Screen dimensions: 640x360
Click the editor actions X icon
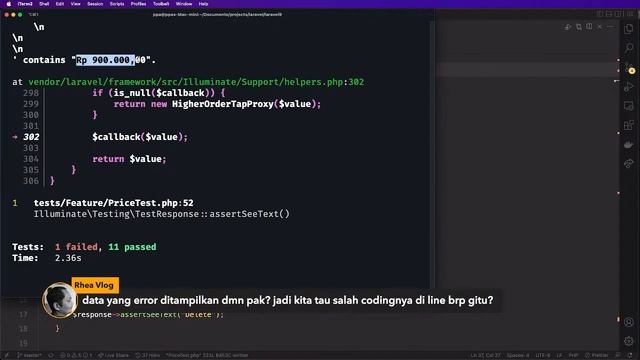(600, 27)
